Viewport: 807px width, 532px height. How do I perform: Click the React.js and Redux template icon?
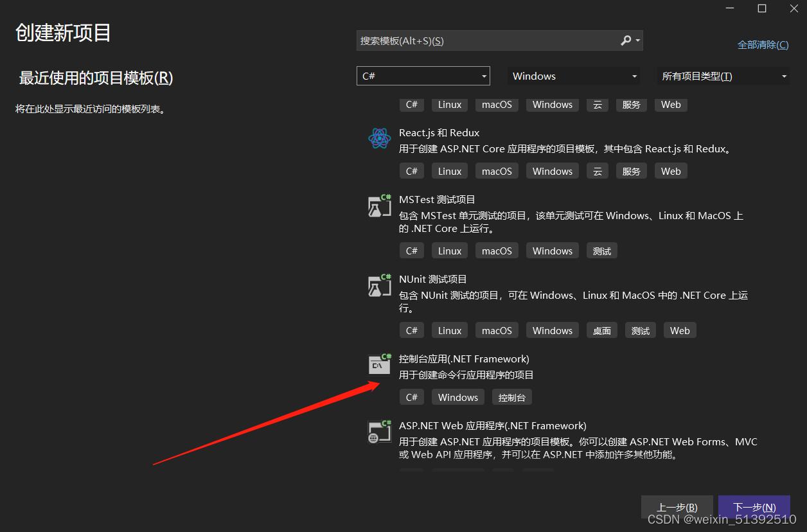click(379, 138)
